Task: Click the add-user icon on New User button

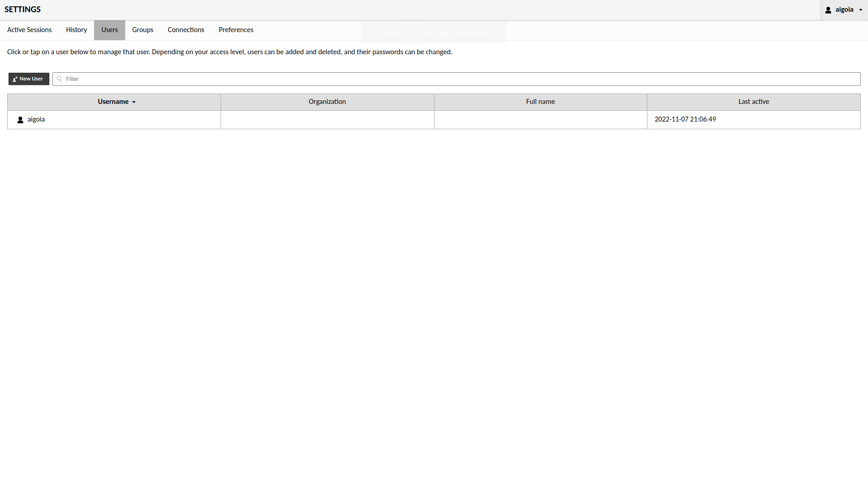Action: 15,79
